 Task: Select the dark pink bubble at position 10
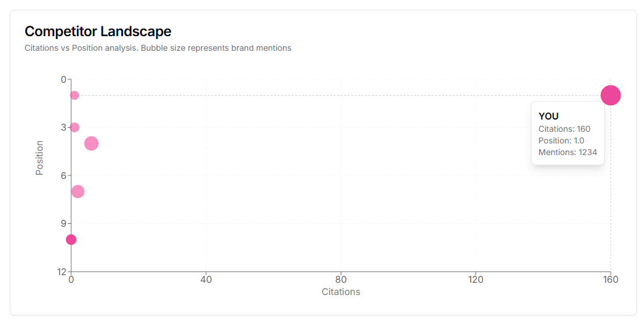[71, 239]
